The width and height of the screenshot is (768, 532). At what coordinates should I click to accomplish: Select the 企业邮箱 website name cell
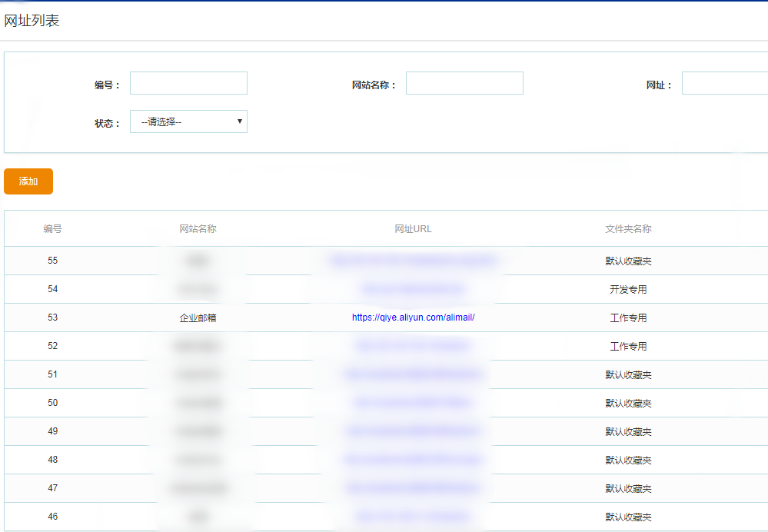198,318
